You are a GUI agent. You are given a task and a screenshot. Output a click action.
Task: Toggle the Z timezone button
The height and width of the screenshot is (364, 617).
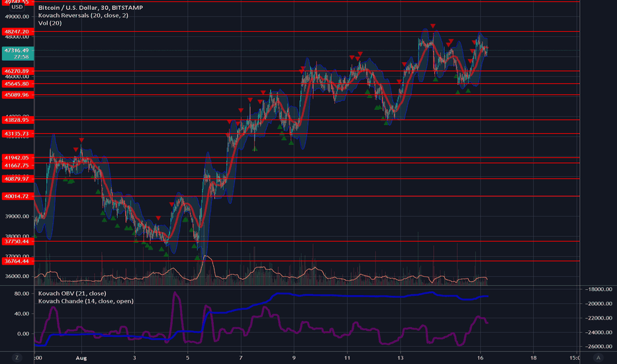pyautogui.click(x=17, y=357)
